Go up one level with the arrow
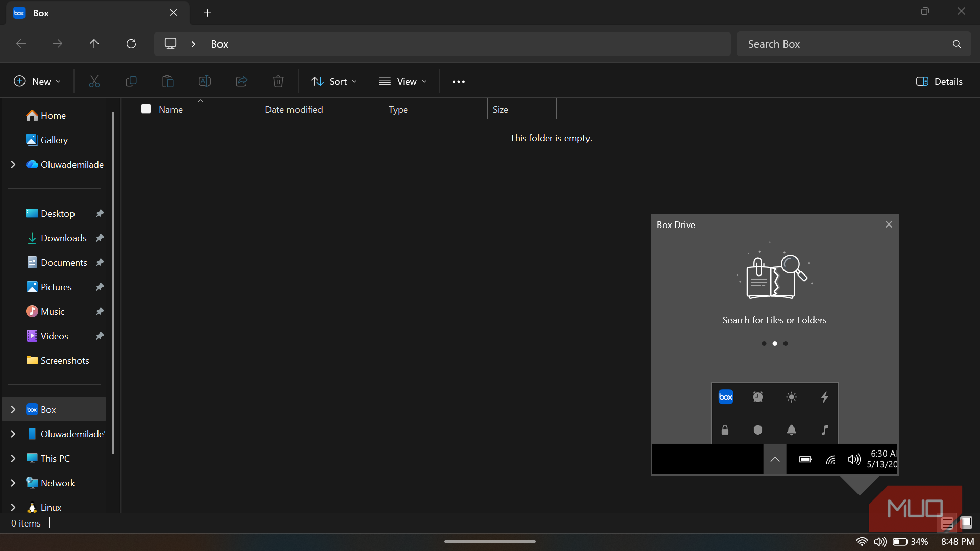980x551 pixels. pyautogui.click(x=94, y=44)
